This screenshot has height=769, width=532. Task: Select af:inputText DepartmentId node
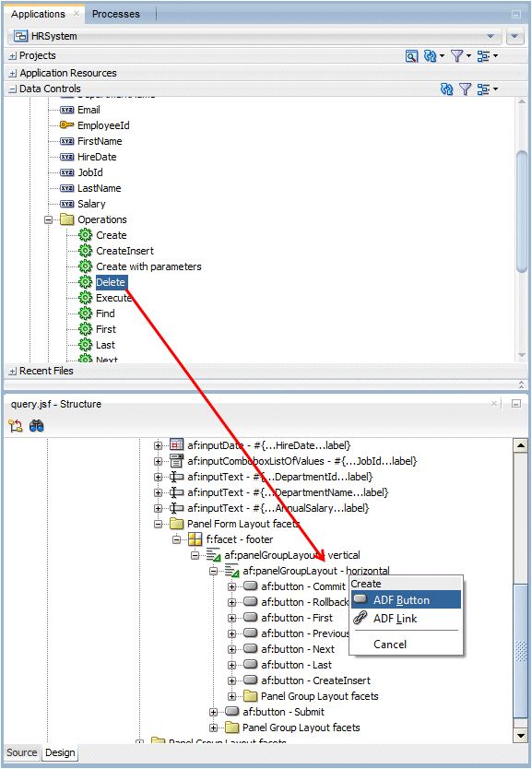[280, 477]
